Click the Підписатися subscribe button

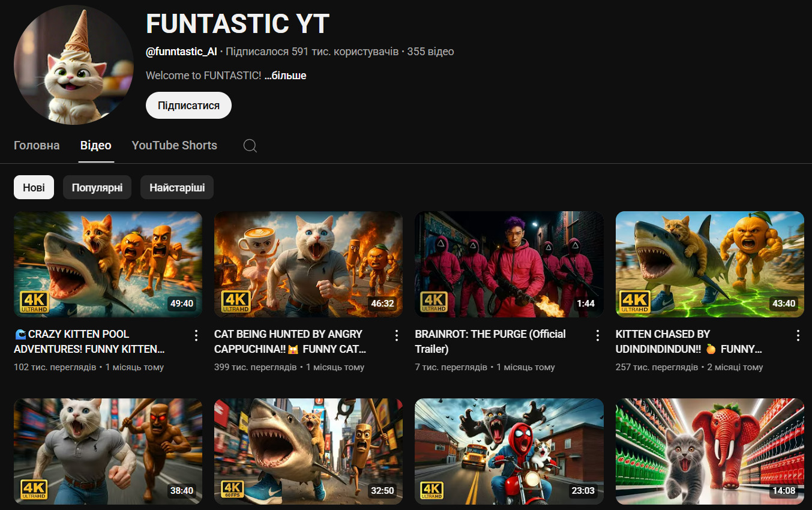click(x=188, y=106)
